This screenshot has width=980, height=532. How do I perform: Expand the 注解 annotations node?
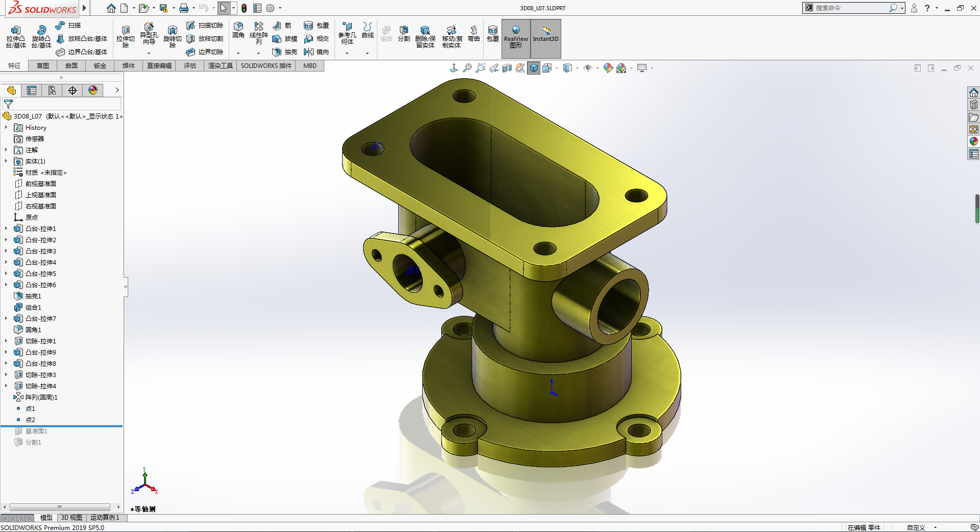point(6,150)
